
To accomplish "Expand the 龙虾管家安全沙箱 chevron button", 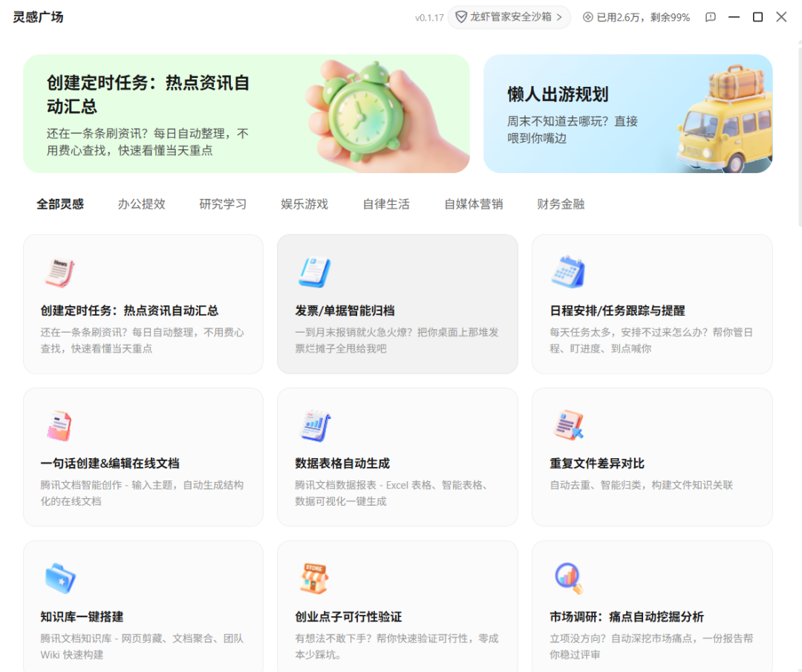I will (559, 17).
